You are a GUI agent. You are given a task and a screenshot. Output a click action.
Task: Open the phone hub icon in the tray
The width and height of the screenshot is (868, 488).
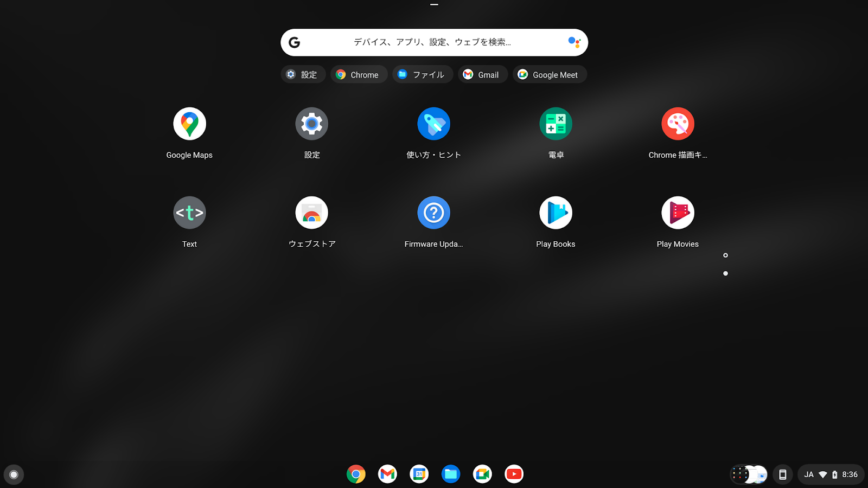coord(782,474)
